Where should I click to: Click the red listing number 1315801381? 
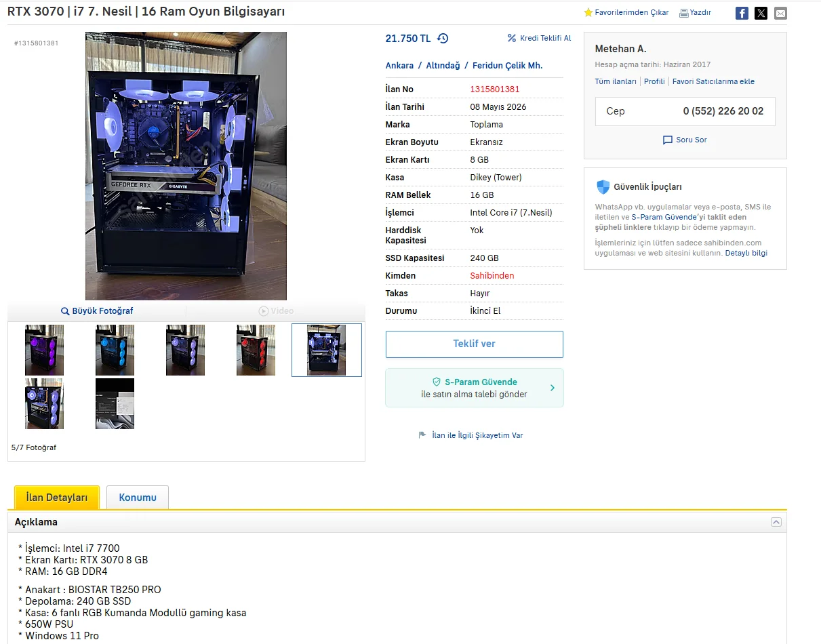coord(495,89)
